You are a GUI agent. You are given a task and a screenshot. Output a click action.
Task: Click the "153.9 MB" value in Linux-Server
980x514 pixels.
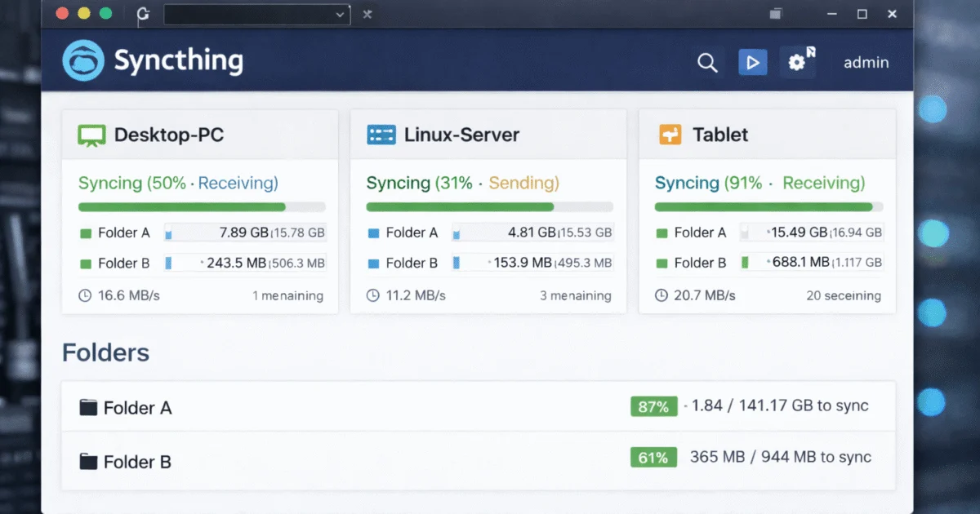coord(523,263)
